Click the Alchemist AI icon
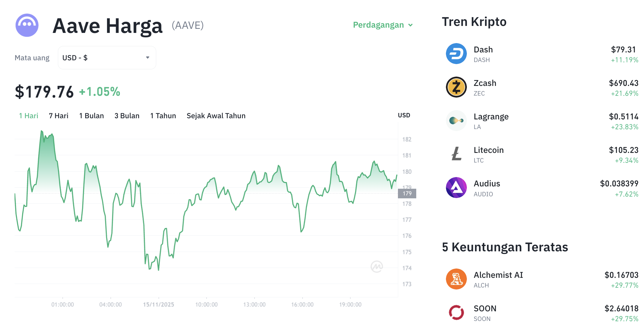Image resolution: width=644 pixels, height=332 pixels. pos(456,279)
